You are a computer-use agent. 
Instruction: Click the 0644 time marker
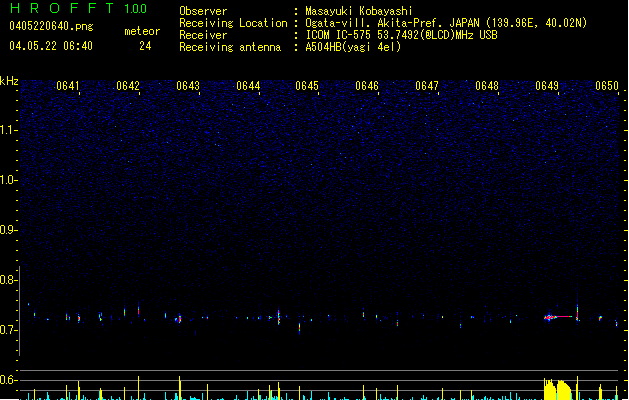248,86
